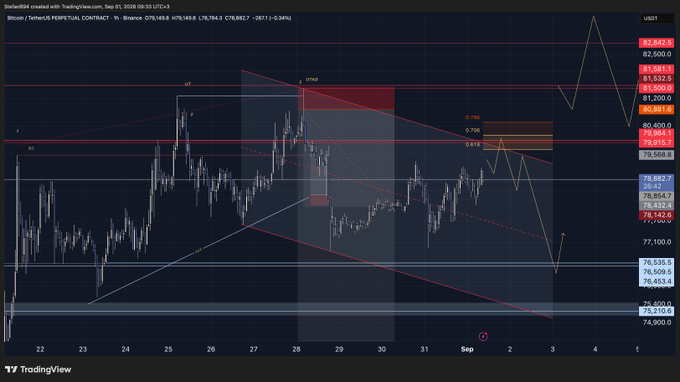The image size is (680, 382).
Task: Select the 78,432.4 gray price label
Action: tap(656, 205)
